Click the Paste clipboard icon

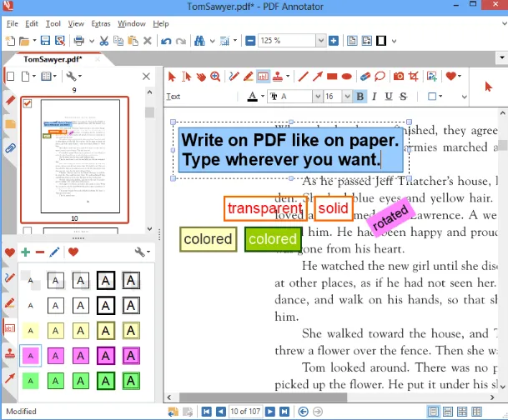pyautogui.click(x=133, y=41)
